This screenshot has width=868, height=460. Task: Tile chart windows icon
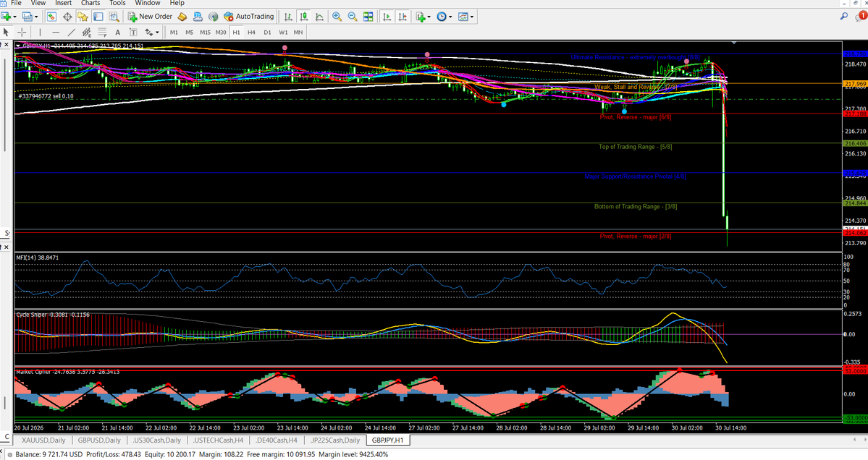[x=368, y=17]
